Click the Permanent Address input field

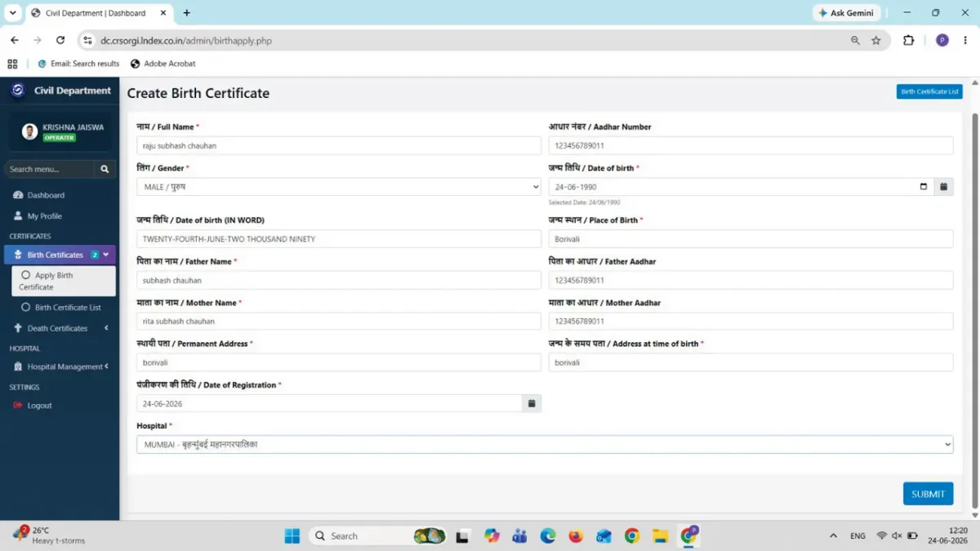point(339,362)
